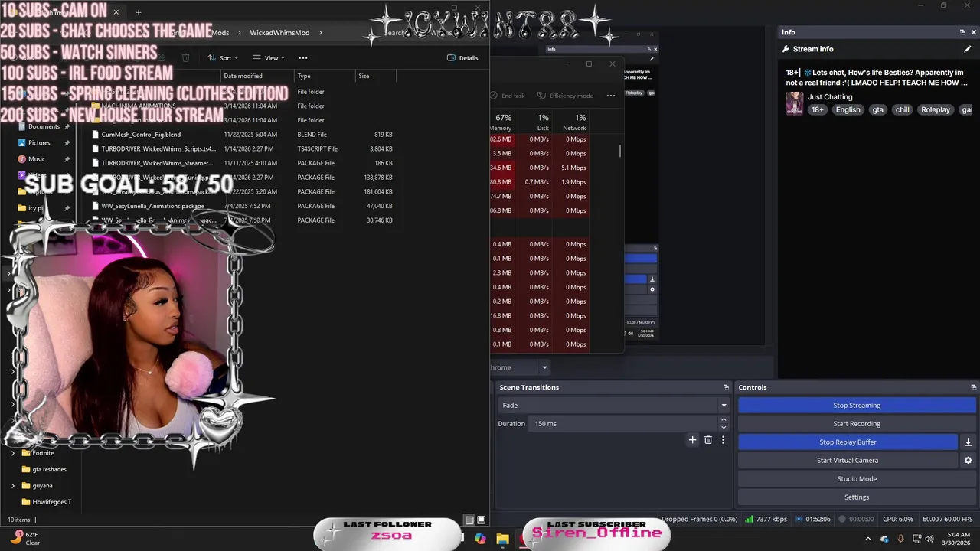Image resolution: width=980 pixels, height=551 pixels.
Task: Open Task Manager more options ellipsis
Action: click(x=611, y=96)
